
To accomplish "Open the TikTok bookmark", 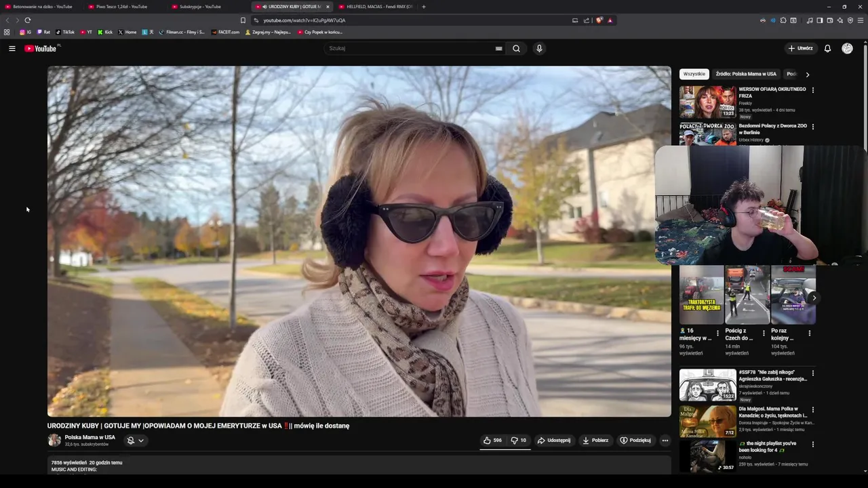I will click(65, 32).
